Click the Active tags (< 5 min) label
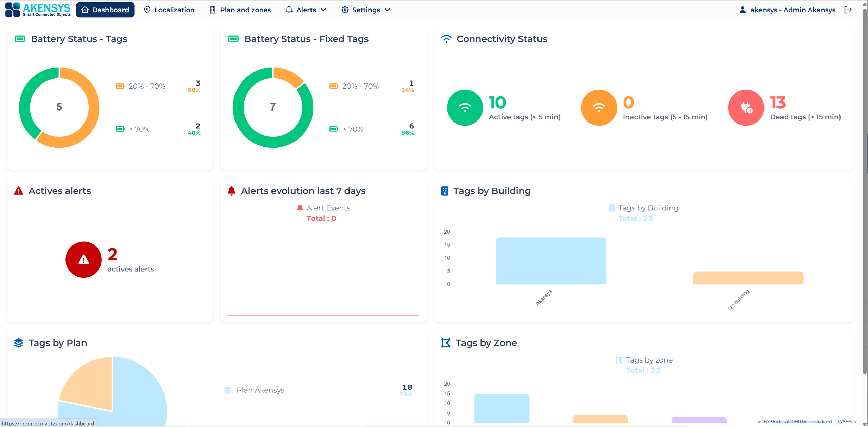The image size is (868, 427). pyautogui.click(x=525, y=117)
